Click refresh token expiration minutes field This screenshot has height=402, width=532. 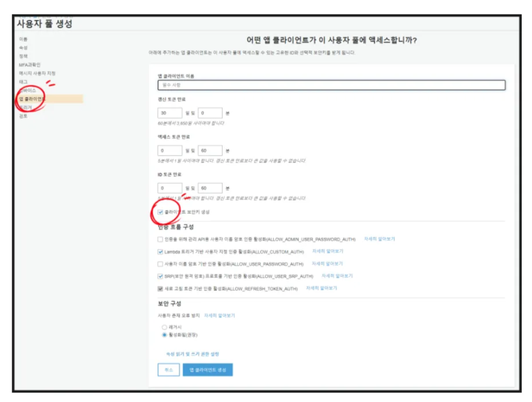pyautogui.click(x=210, y=113)
